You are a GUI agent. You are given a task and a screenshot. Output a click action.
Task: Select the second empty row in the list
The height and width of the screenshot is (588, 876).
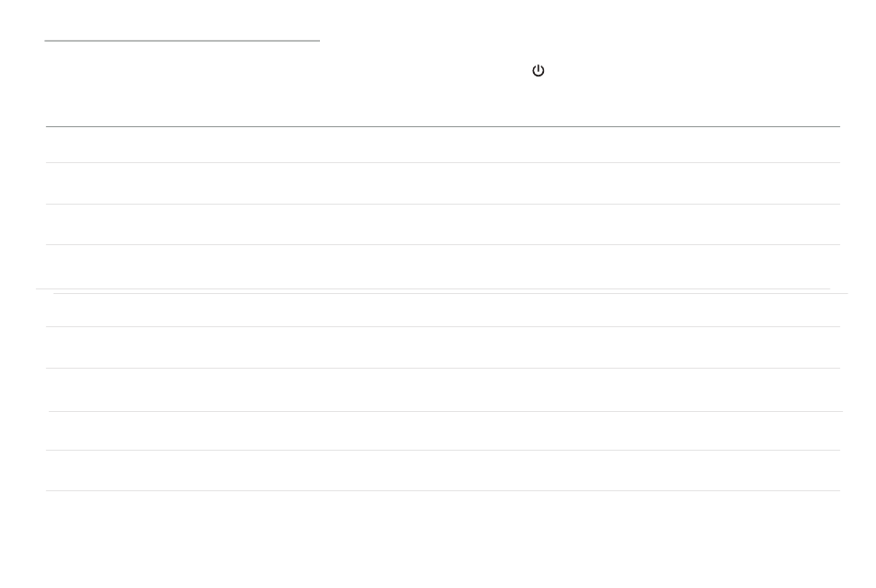[443, 183]
